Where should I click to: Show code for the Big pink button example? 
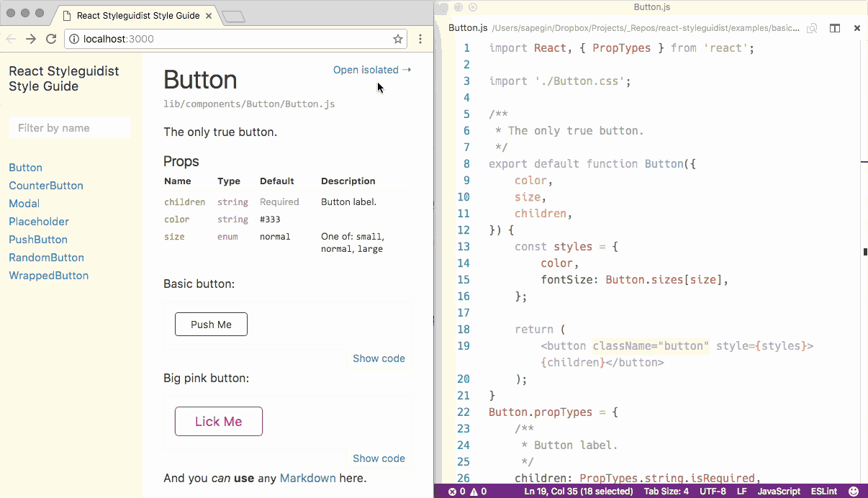(379, 458)
